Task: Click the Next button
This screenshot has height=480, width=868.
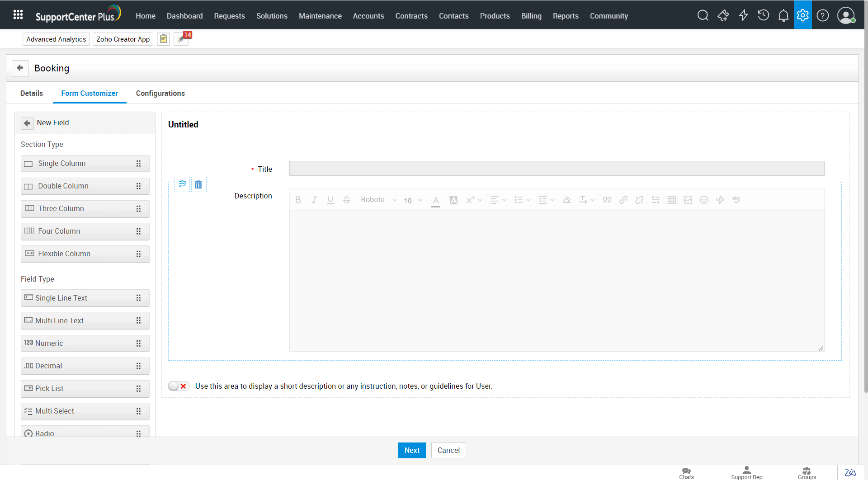Action: tap(411, 450)
